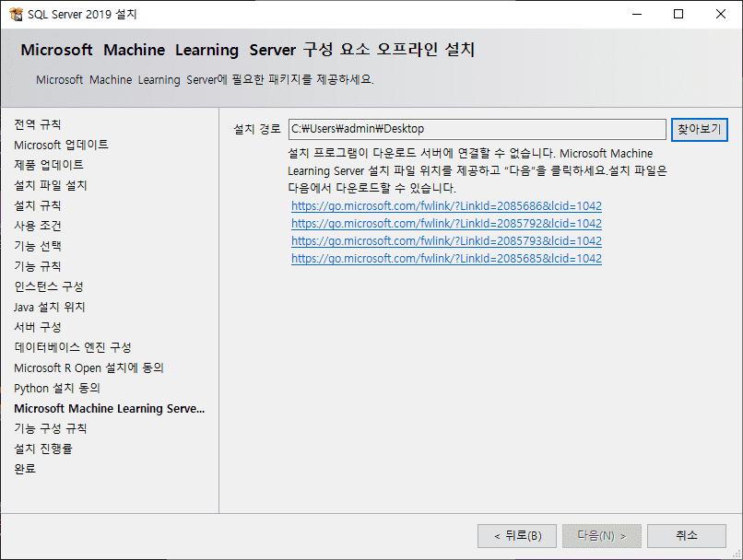This screenshot has width=743, height=560.
Task: Select the 데이터베이스 엔진 구성 step
Action: (x=73, y=348)
